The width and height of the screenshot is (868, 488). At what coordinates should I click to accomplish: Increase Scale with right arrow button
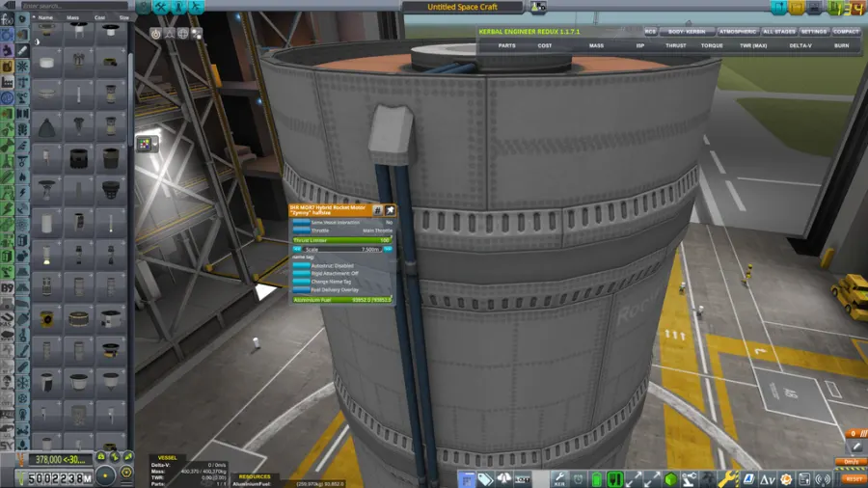coord(388,250)
